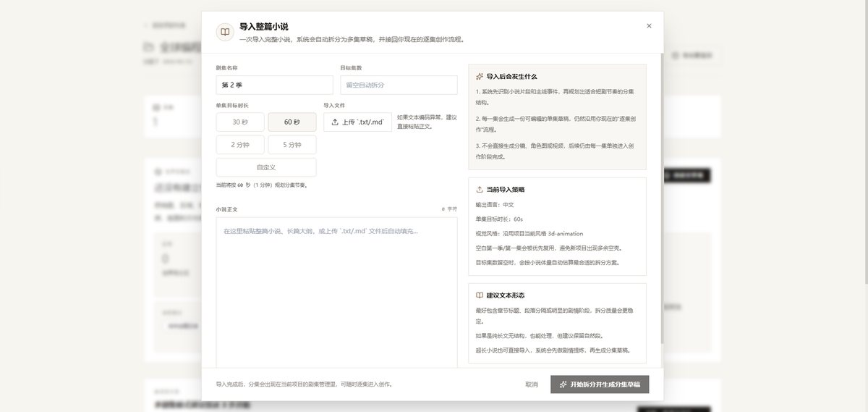Click the 取消 button

coord(532,384)
